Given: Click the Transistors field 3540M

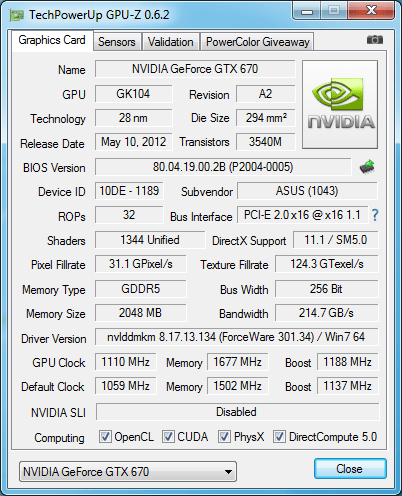Looking at the screenshot, I should pyautogui.click(x=266, y=142).
